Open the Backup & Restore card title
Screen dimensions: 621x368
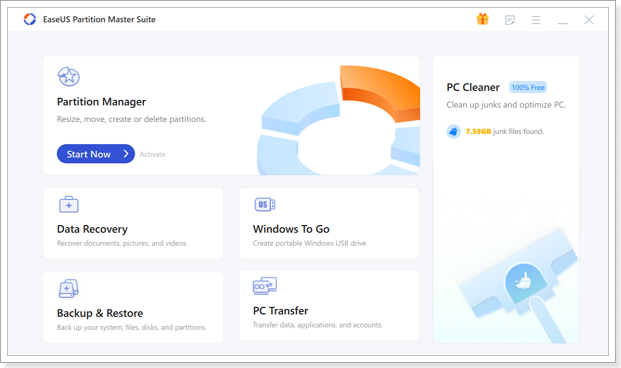click(x=100, y=313)
